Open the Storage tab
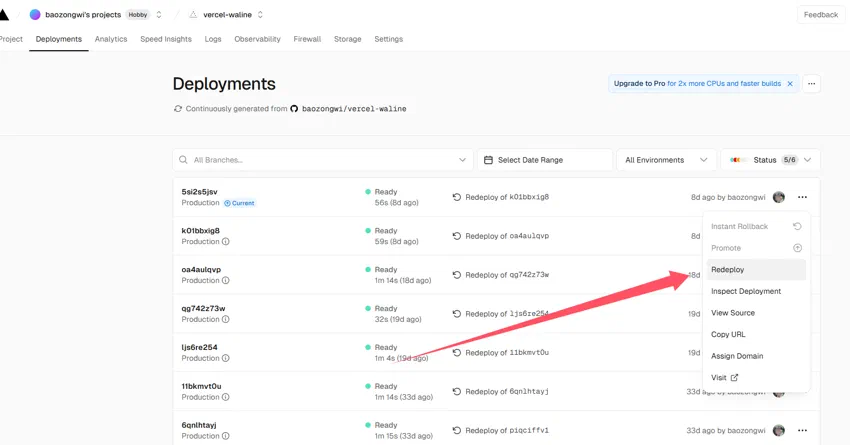Image resolution: width=850 pixels, height=445 pixels. coord(347,39)
